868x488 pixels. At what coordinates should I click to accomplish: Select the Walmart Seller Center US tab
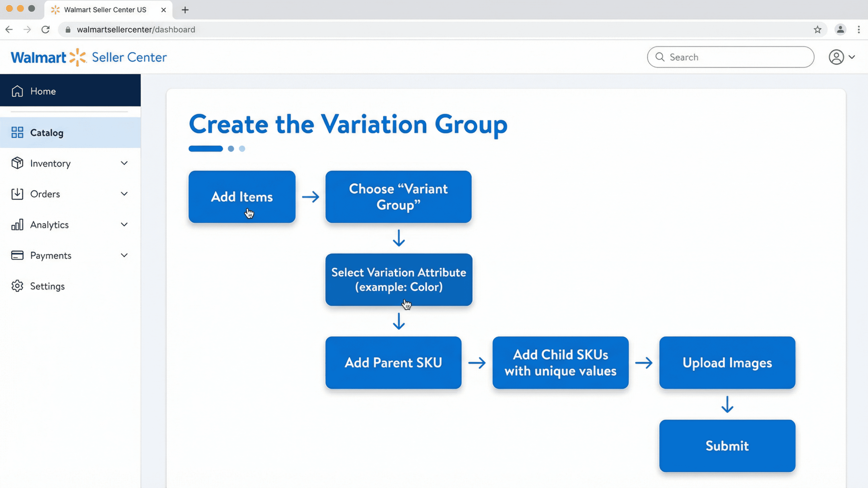[105, 10]
